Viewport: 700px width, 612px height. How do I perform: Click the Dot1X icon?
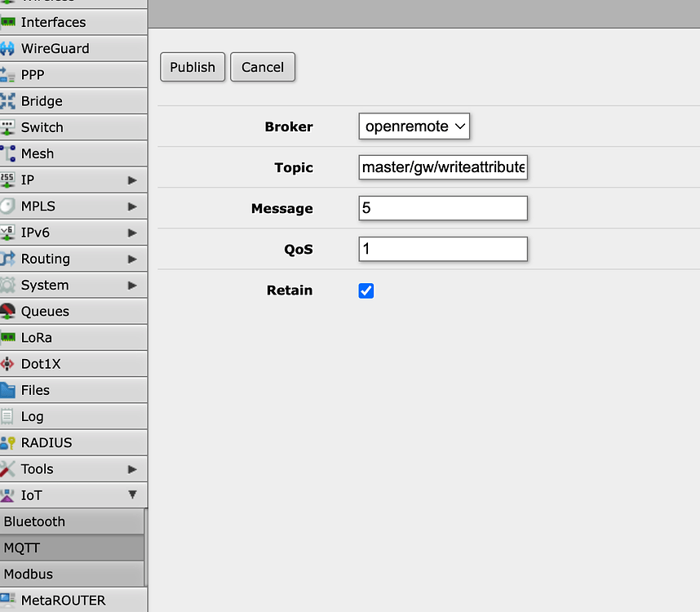tap(8, 364)
